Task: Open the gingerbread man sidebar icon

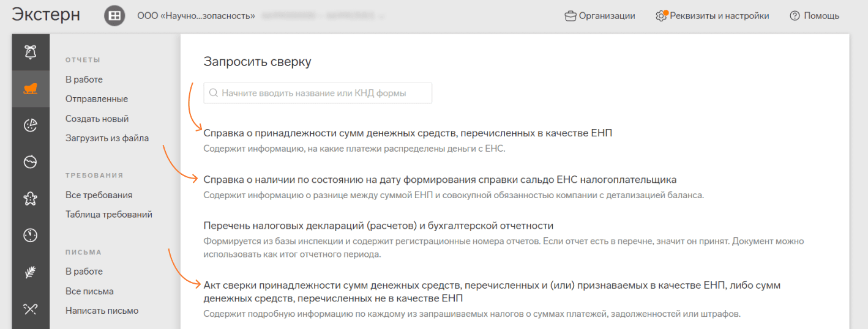Action: 31,198
